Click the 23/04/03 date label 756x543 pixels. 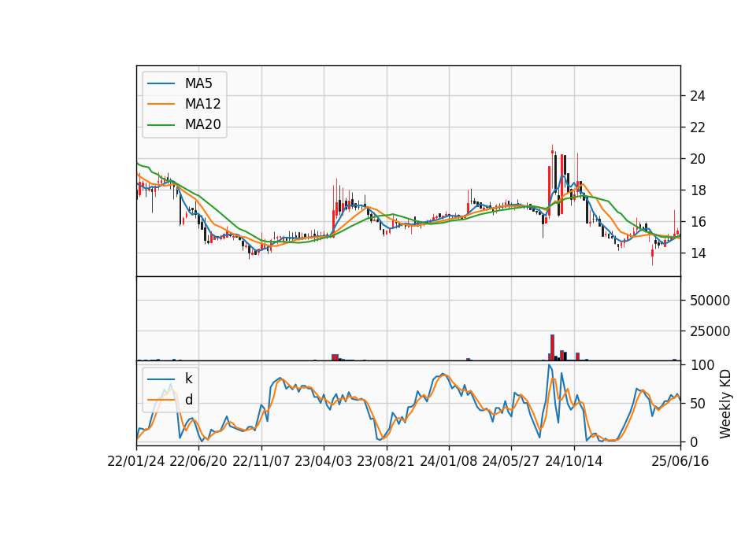point(324,462)
